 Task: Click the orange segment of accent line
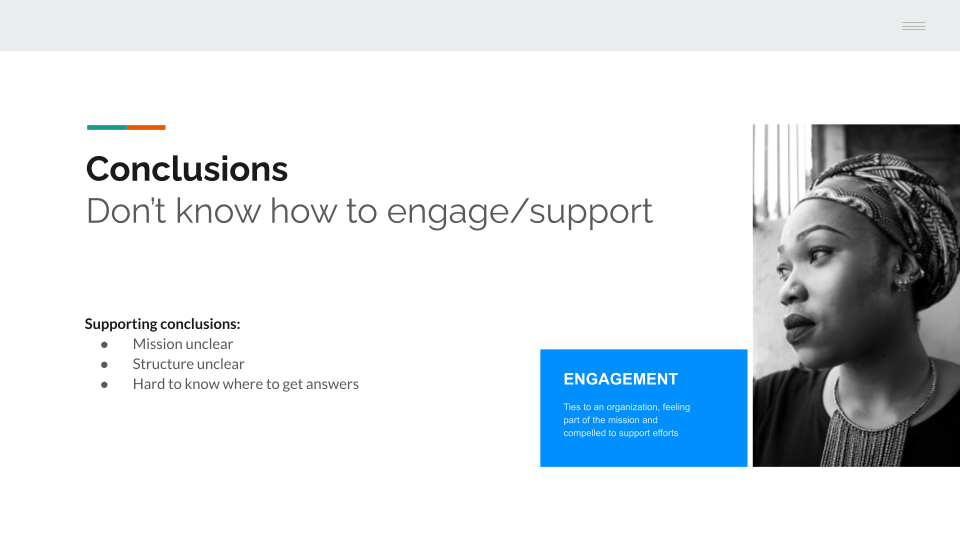[x=146, y=127]
